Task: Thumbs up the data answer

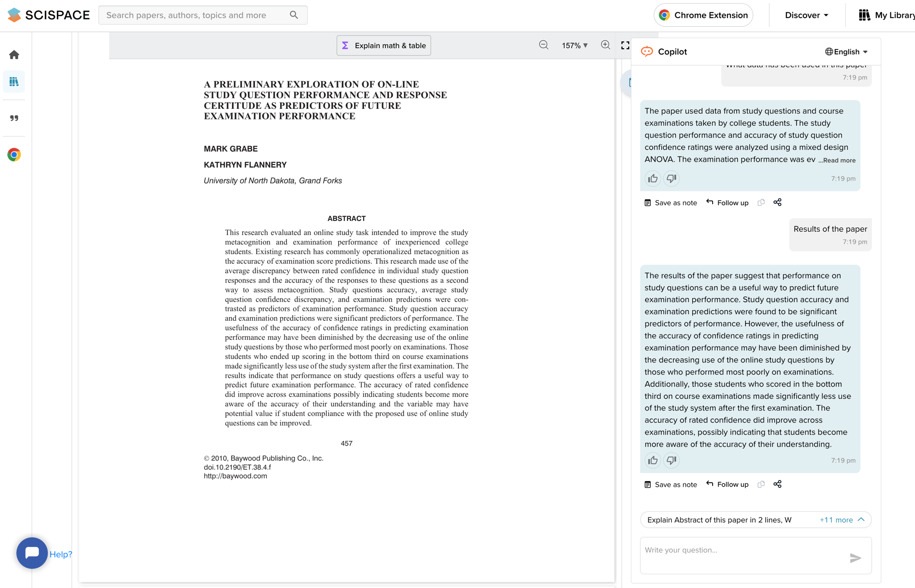Action: [x=653, y=178]
